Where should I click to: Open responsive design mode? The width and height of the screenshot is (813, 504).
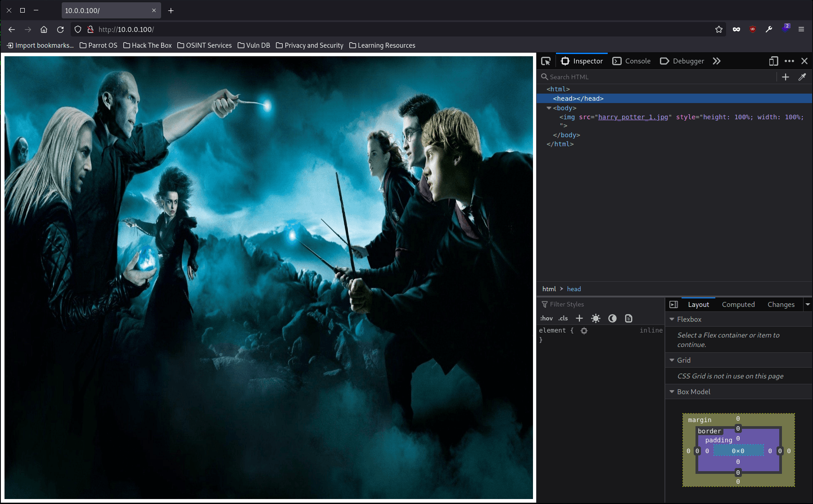(773, 61)
